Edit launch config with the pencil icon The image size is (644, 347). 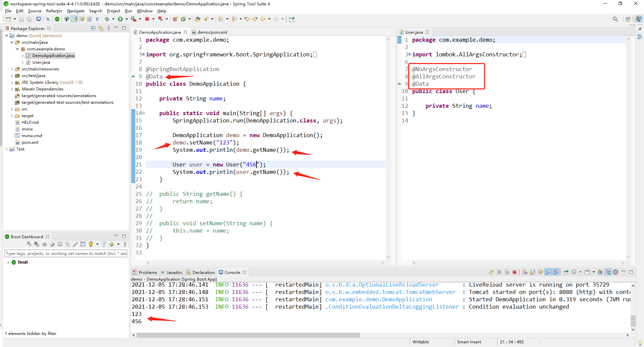click(75, 244)
